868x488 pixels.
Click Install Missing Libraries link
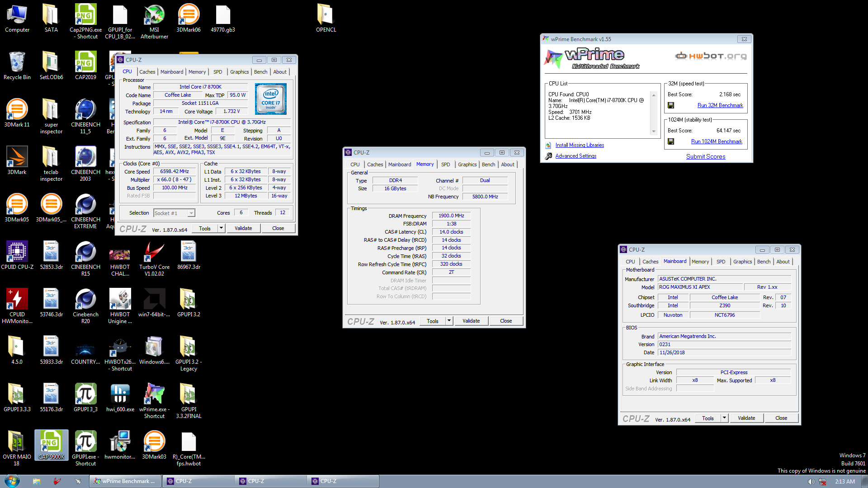tap(580, 145)
